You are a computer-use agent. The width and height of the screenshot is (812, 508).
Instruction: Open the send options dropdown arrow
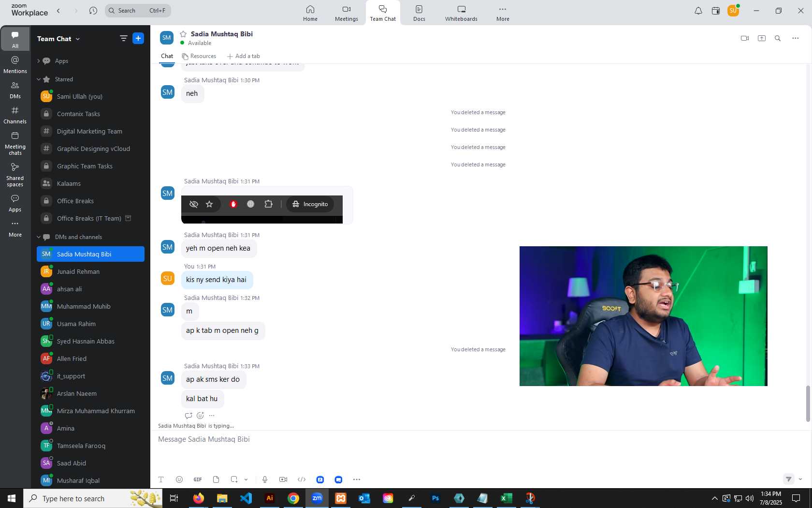click(x=800, y=479)
